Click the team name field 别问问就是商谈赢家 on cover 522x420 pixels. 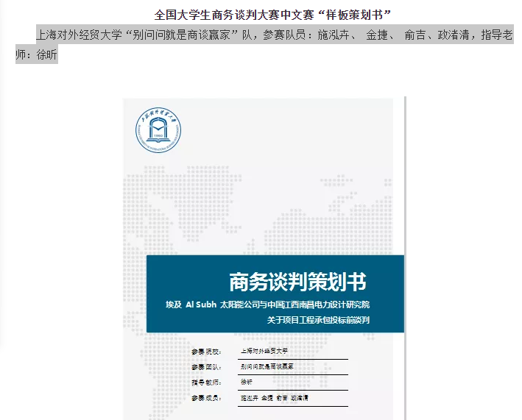click(x=267, y=366)
